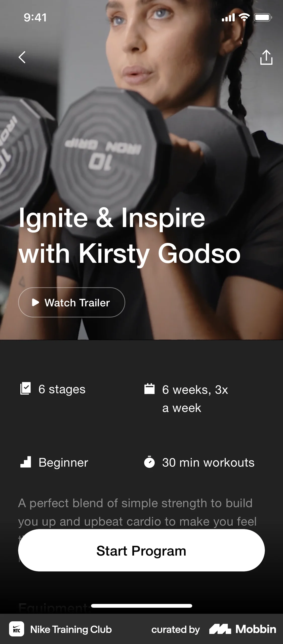Select the 30 min workouts label

point(208,462)
